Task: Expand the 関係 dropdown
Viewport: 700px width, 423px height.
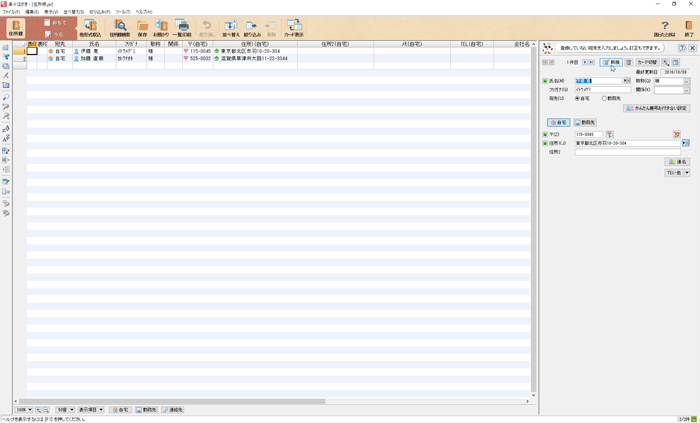Action: tap(687, 90)
